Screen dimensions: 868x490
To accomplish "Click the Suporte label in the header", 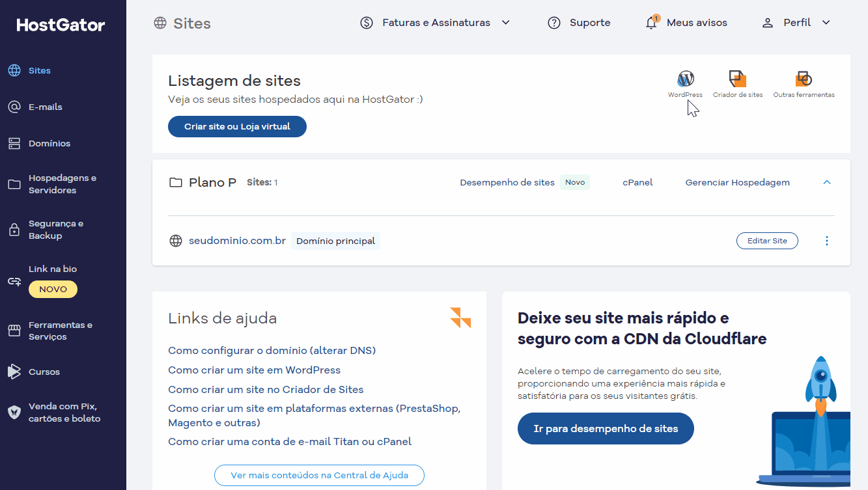I will point(590,23).
